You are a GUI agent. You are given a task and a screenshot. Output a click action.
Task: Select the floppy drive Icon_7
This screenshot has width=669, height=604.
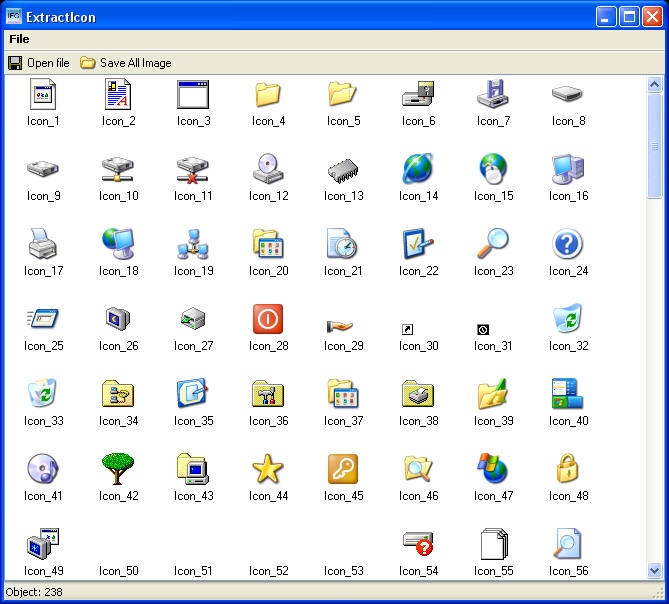(x=493, y=95)
